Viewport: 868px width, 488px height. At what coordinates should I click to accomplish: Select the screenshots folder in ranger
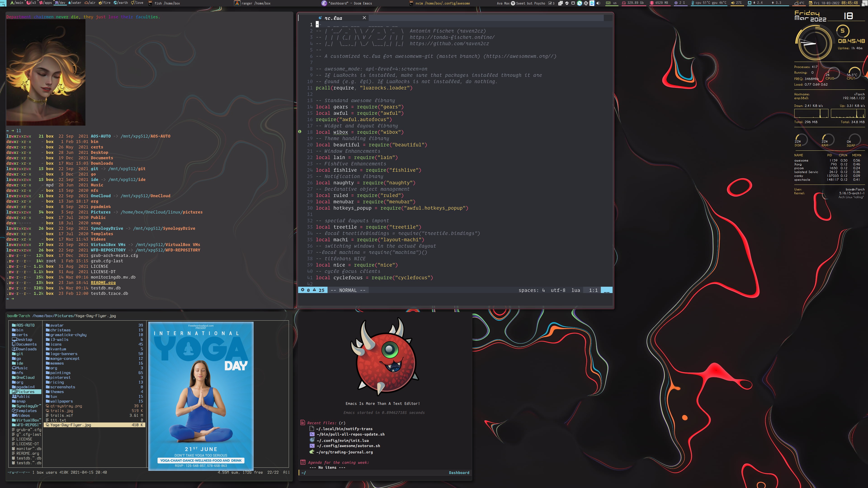63,387
